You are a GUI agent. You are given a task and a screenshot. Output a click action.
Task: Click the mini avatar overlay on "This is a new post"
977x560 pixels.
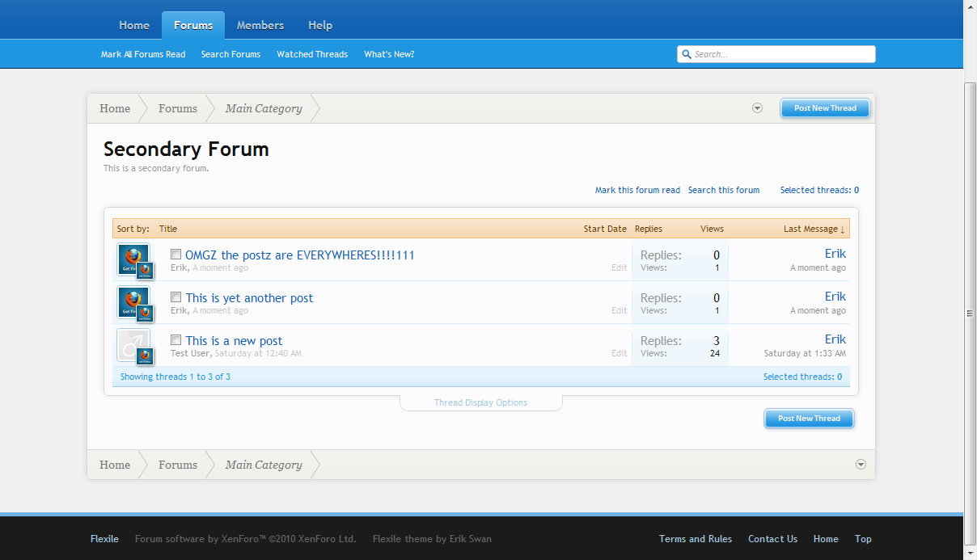tap(145, 355)
